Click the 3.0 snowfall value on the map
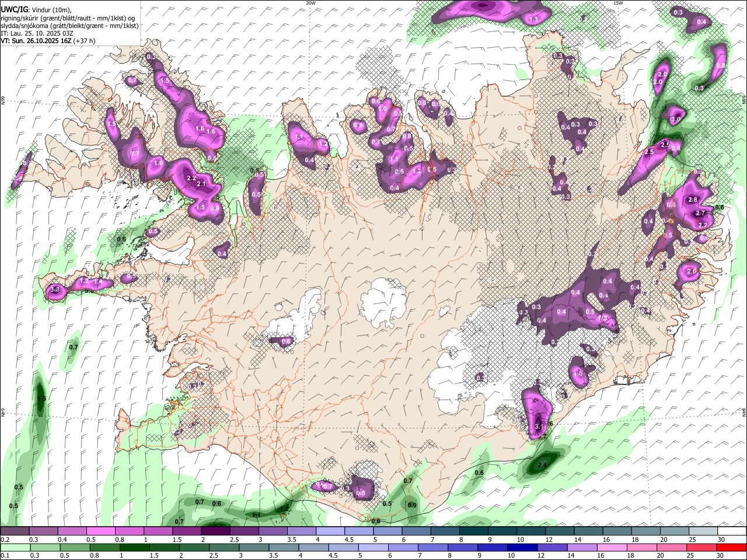 (676, 119)
